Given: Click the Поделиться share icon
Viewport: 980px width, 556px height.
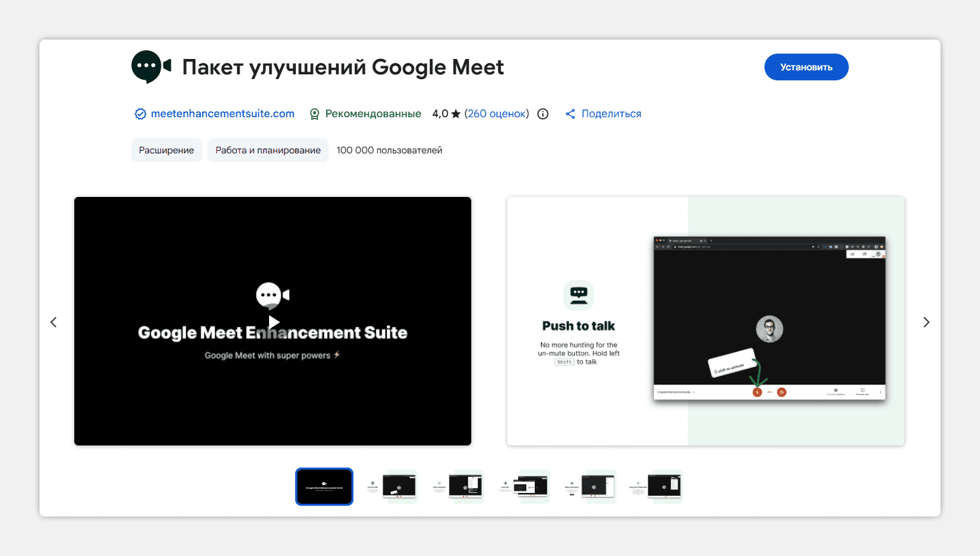Looking at the screenshot, I should pos(570,114).
